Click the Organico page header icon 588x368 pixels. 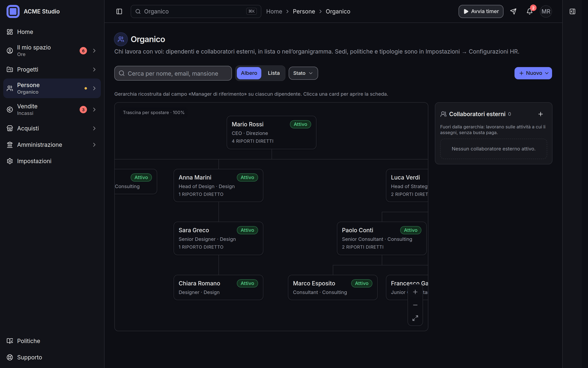121,39
